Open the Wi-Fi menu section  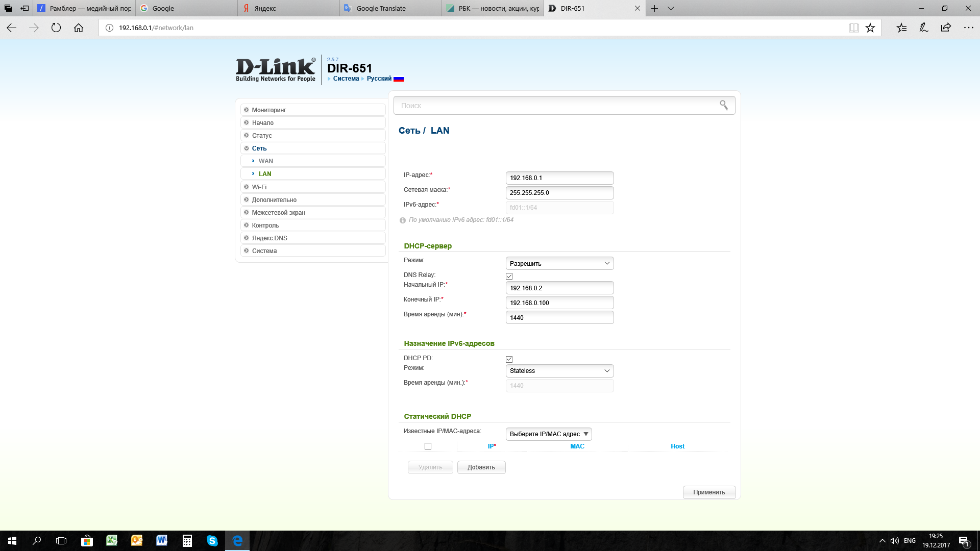pos(259,187)
